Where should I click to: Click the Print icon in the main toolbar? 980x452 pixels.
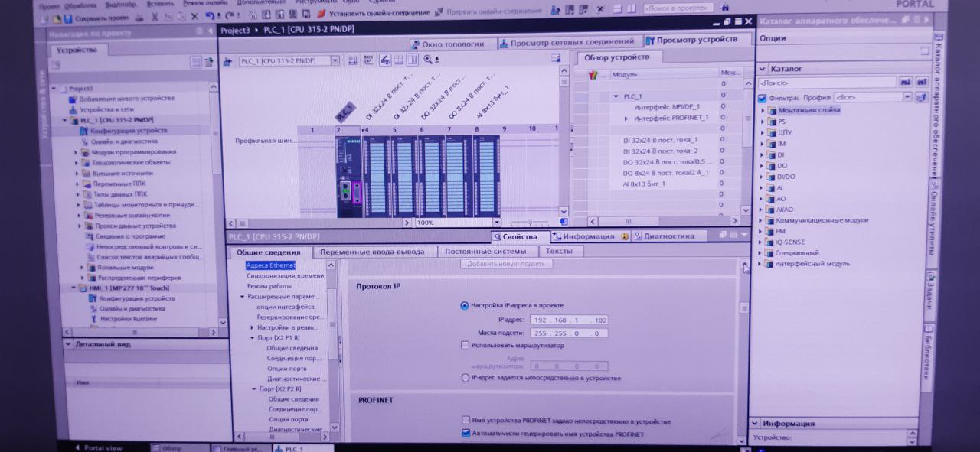[x=139, y=17]
